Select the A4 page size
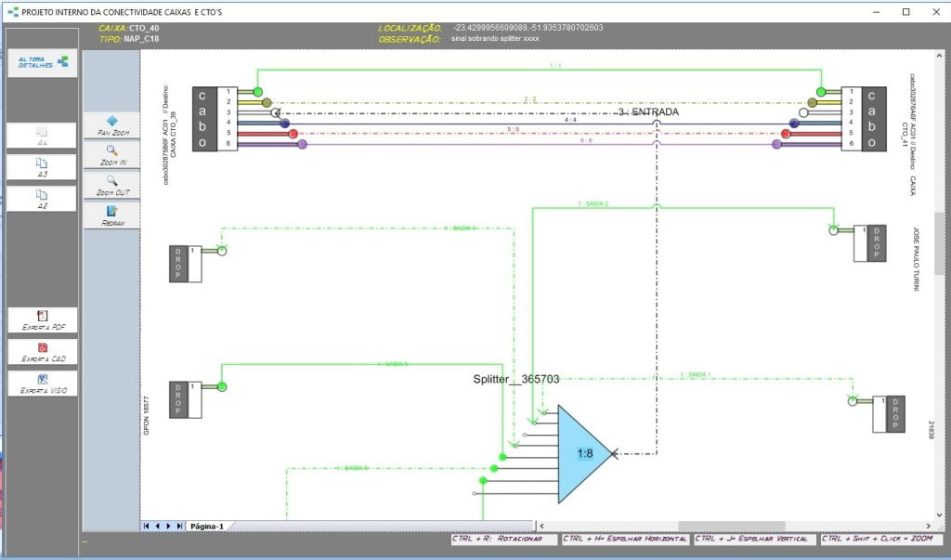This screenshot has height=560, width=951. tap(43, 136)
